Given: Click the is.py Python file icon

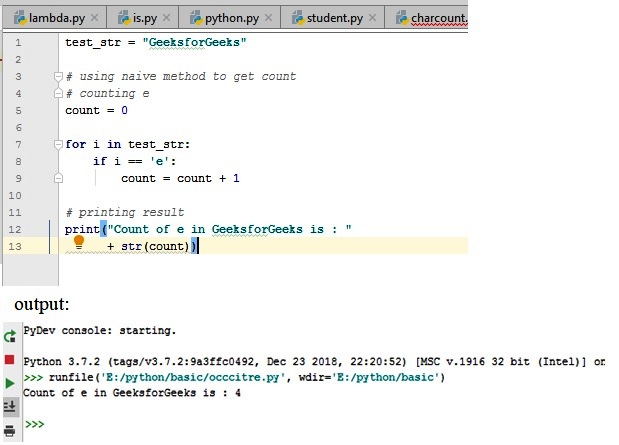Looking at the screenshot, I should [124, 18].
